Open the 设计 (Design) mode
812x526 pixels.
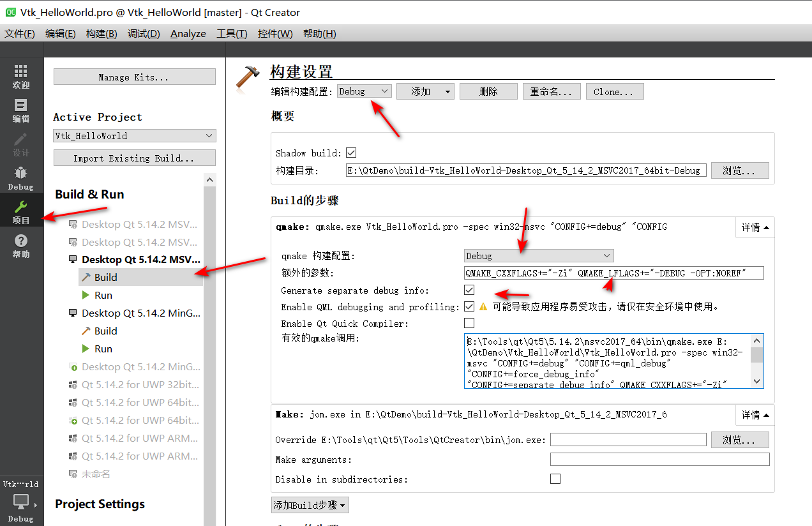click(21, 145)
